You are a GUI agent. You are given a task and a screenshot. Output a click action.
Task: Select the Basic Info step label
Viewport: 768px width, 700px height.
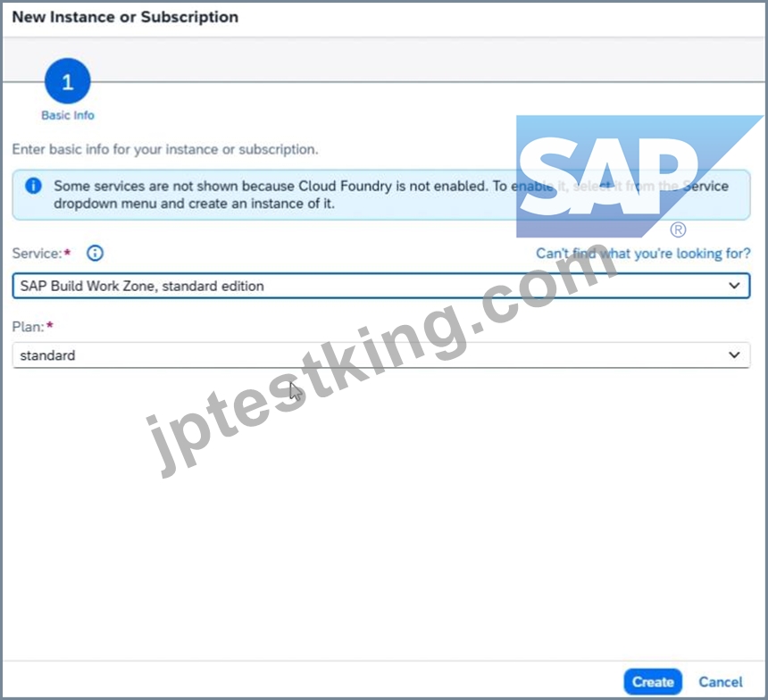point(68,115)
